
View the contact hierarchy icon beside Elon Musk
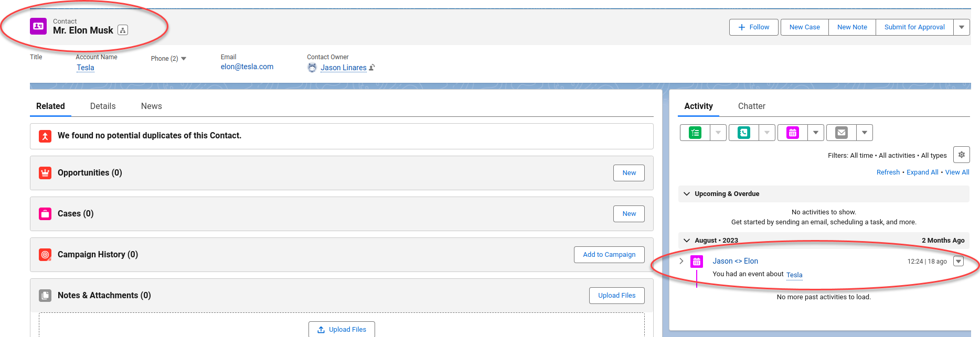pos(123,30)
